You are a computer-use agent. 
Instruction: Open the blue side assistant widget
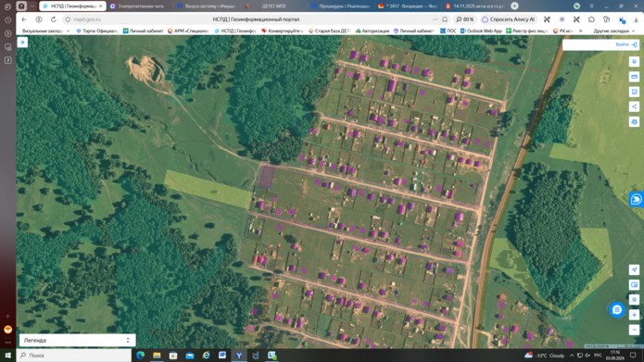[637, 199]
